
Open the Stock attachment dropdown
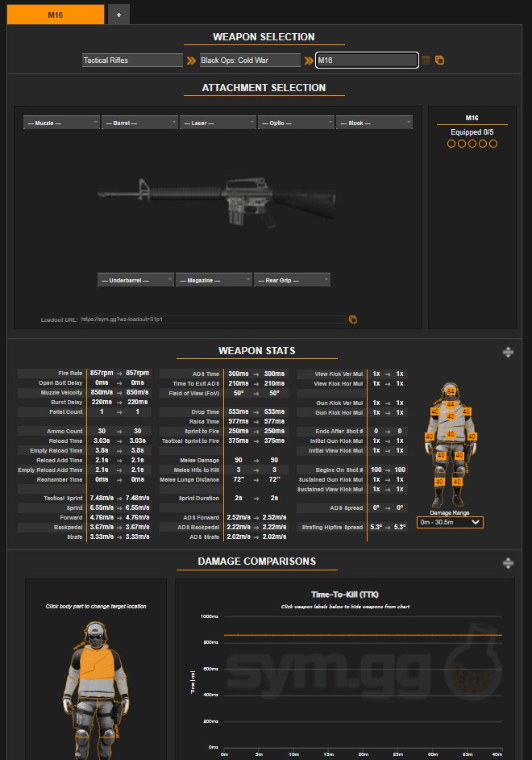374,123
